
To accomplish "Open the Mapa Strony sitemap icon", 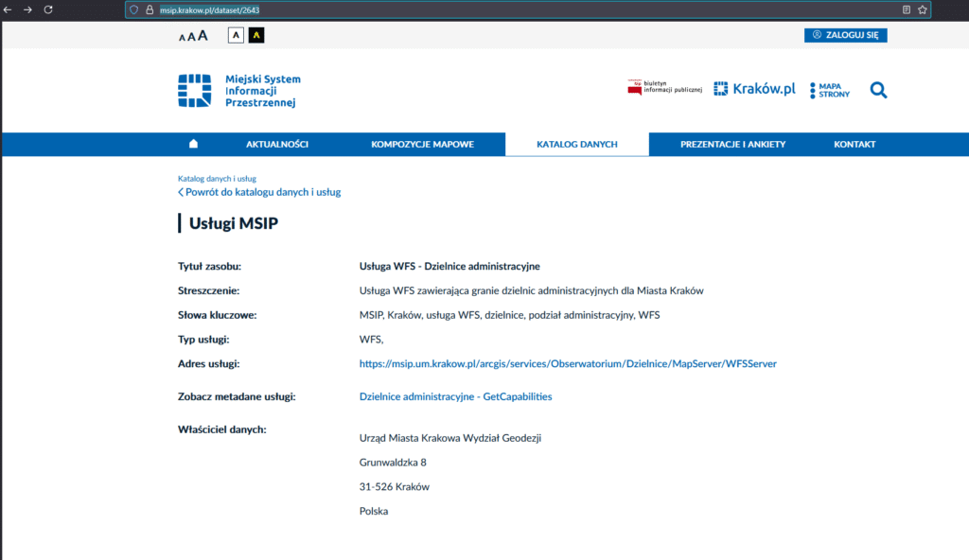I will point(830,90).
